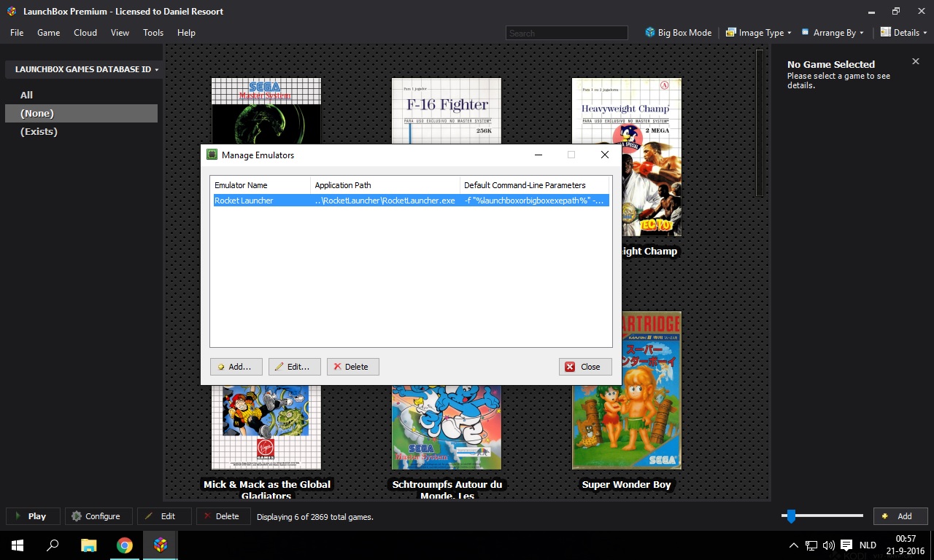Adjust the box art size slider
Image resolution: width=934 pixels, height=560 pixels.
click(791, 516)
